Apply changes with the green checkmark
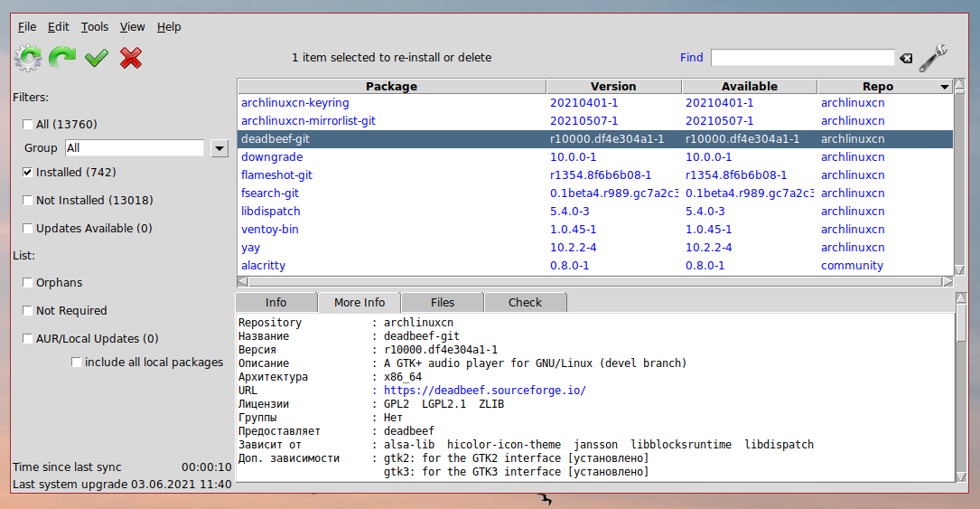 (97, 58)
